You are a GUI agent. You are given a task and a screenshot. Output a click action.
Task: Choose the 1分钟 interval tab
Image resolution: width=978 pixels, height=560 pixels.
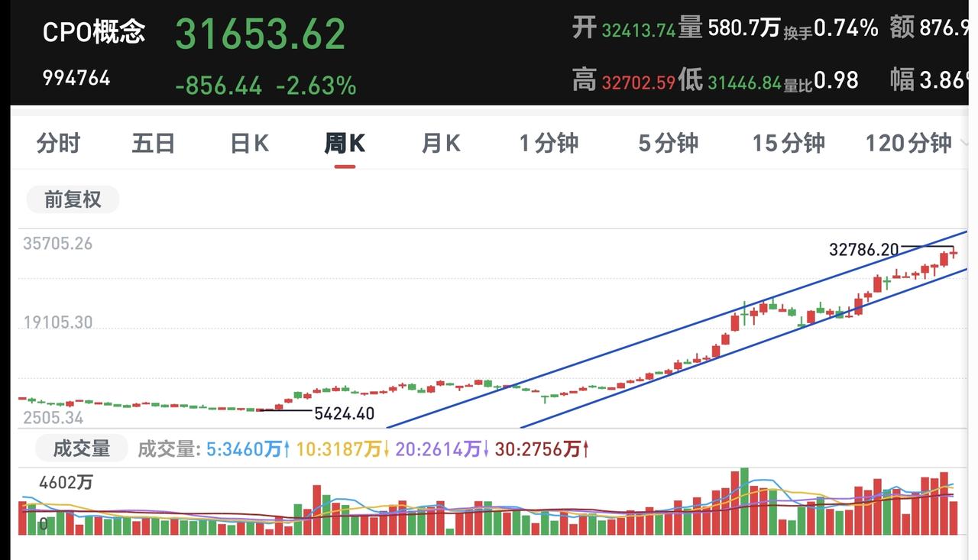(x=549, y=143)
